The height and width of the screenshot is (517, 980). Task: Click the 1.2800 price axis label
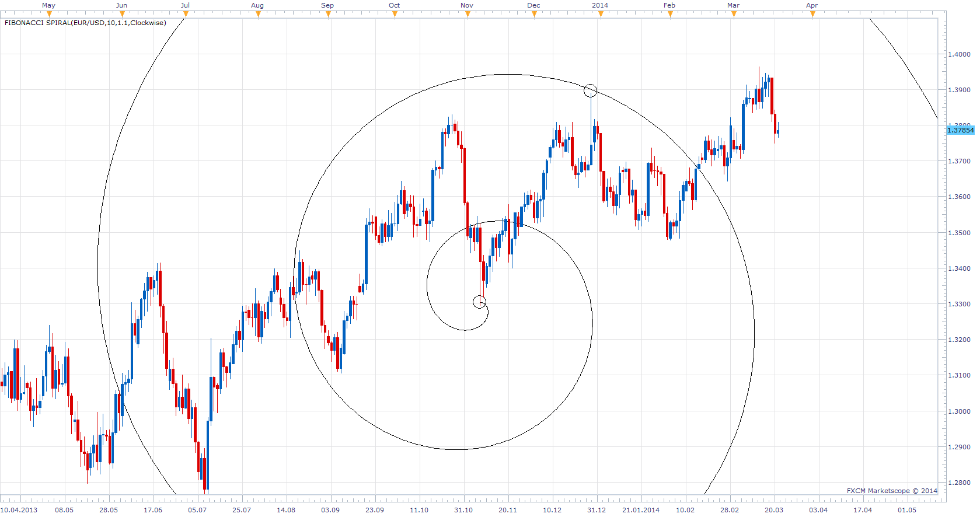[x=959, y=483]
